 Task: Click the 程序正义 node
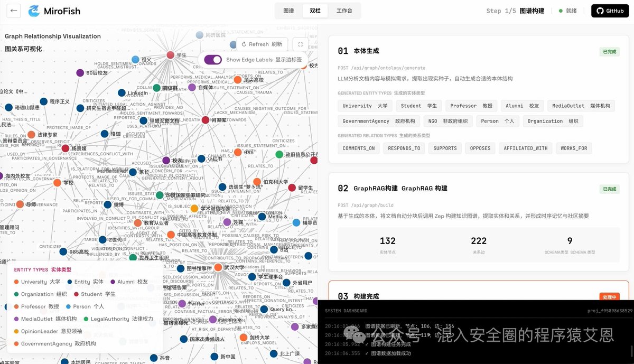click(43, 101)
